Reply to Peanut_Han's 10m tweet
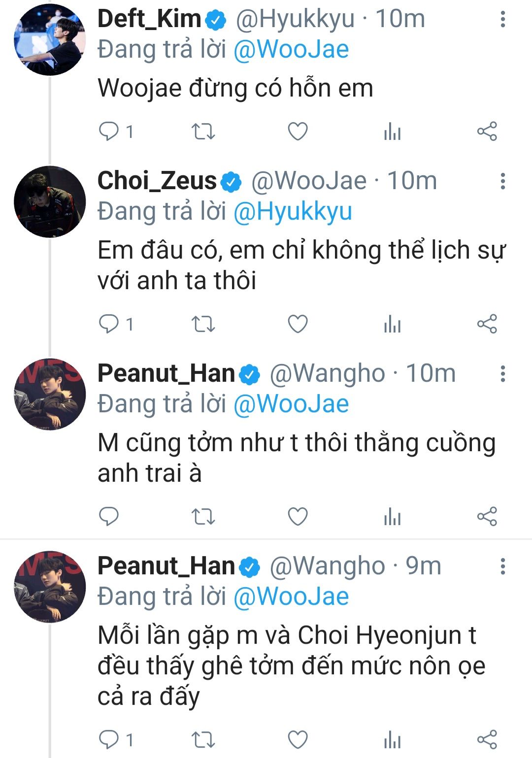The image size is (532, 758). (x=109, y=516)
